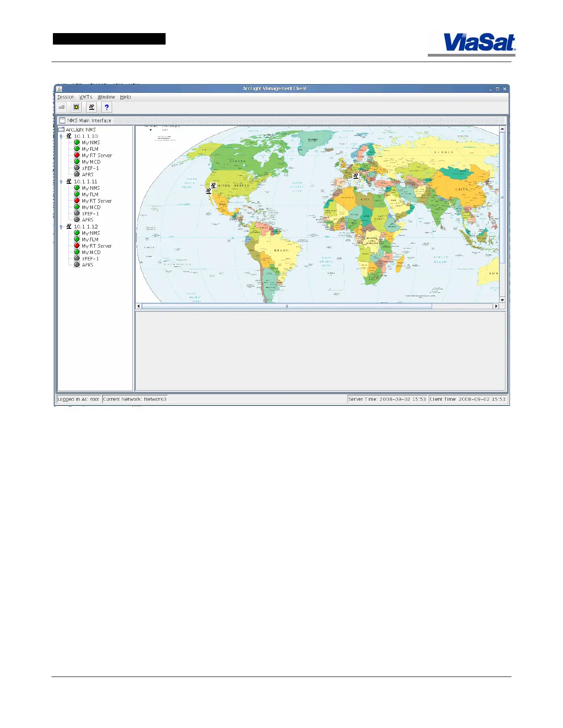Select My FLM under 10.1.1.12
Screen dimensions: 563x728
pos(90,239)
